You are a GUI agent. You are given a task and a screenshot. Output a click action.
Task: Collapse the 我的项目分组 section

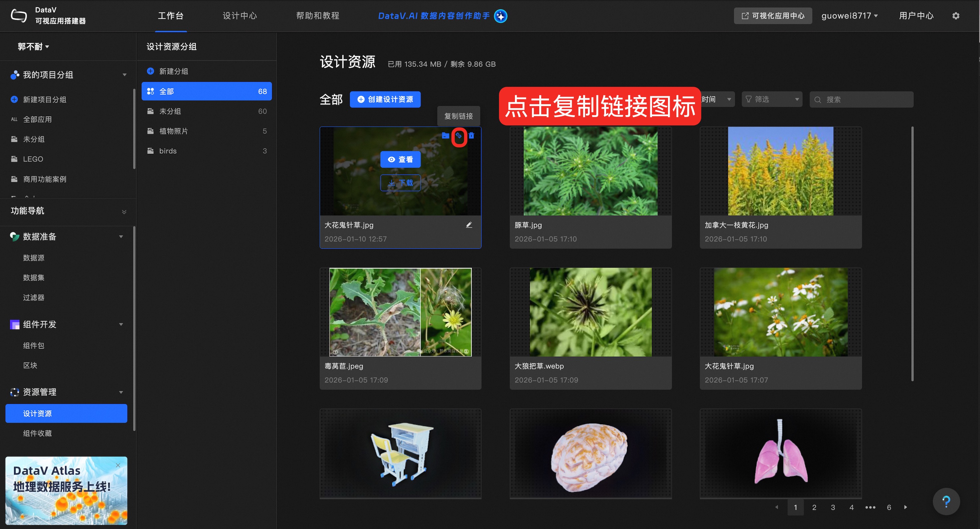(124, 75)
